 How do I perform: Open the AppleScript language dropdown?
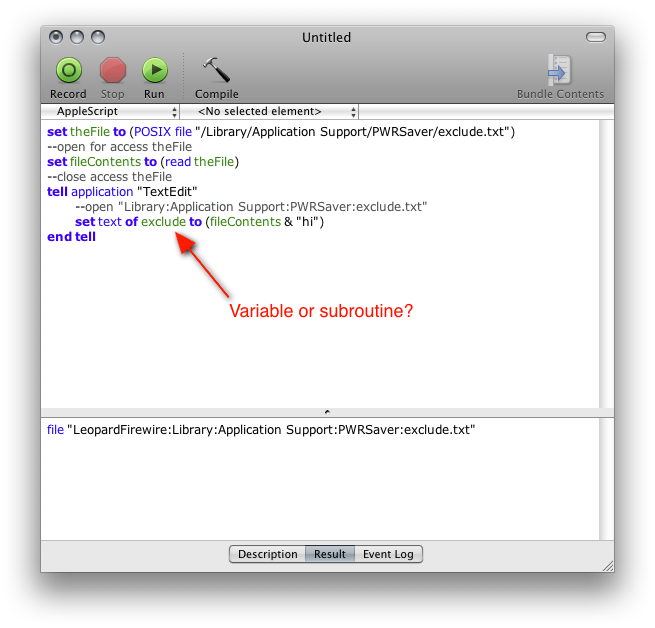(111, 112)
